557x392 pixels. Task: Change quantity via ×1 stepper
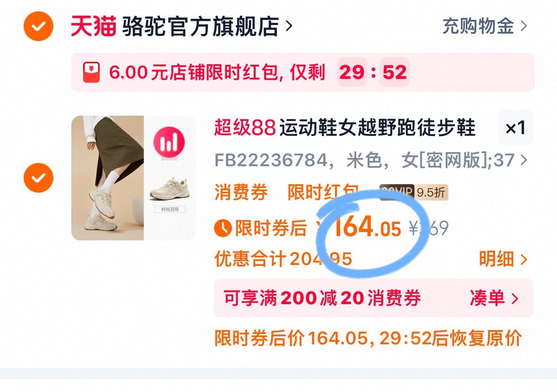[515, 128]
